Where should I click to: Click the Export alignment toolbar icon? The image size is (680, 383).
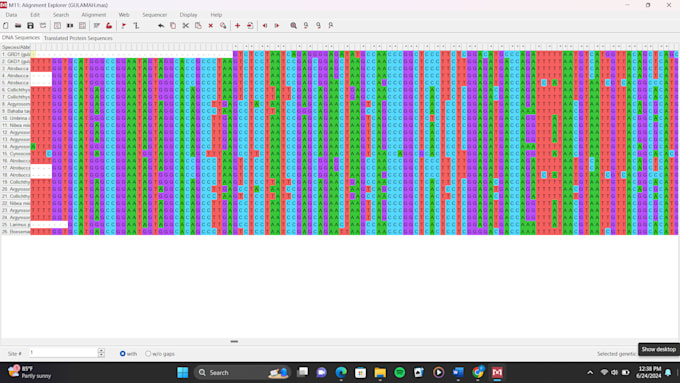pos(43,26)
